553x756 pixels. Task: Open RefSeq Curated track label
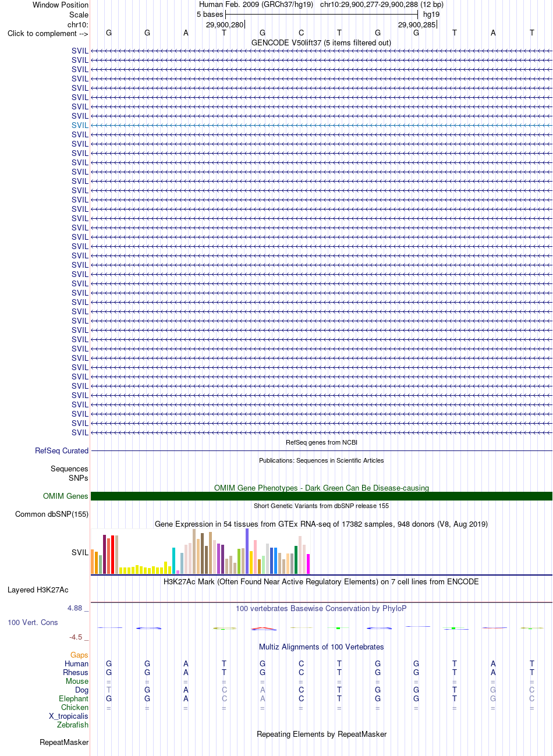(x=62, y=450)
